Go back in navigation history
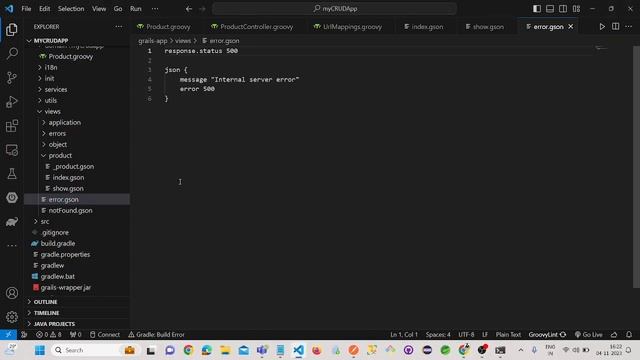 click(x=189, y=9)
